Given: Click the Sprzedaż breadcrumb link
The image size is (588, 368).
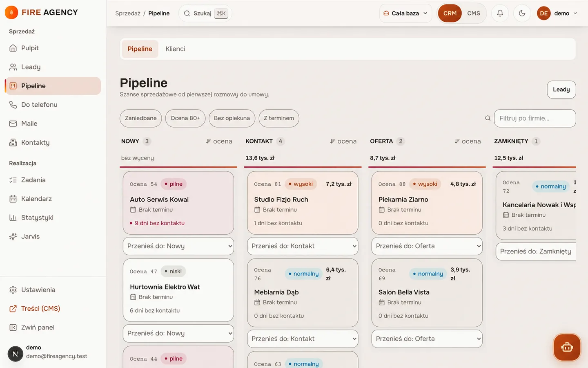Looking at the screenshot, I should 128,13.
